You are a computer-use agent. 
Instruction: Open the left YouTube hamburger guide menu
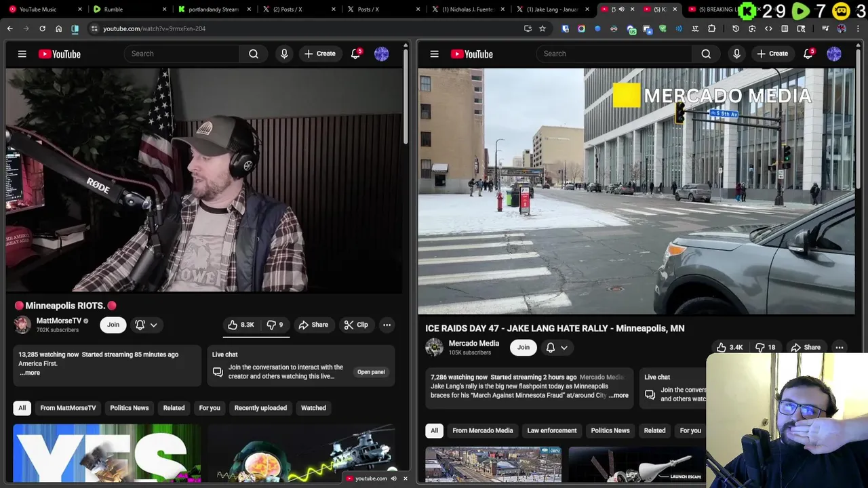tap(22, 54)
